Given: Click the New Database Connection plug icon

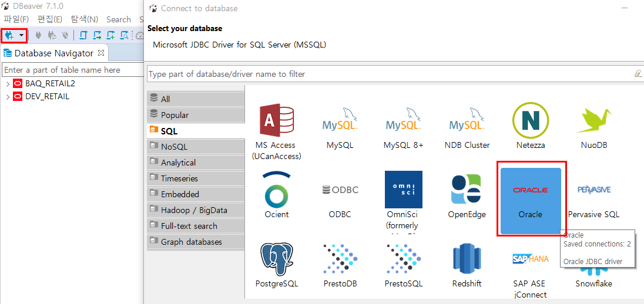Looking at the screenshot, I should click(x=9, y=36).
